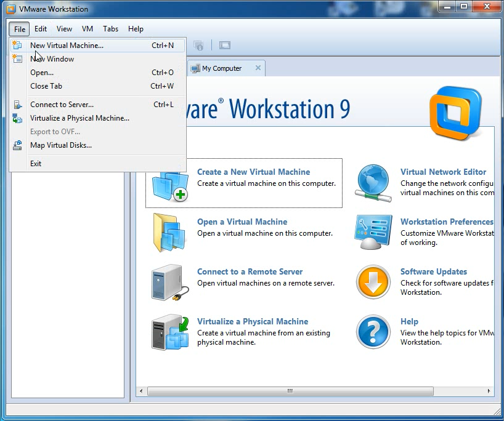Click the full screen toolbar icon

pos(225,46)
